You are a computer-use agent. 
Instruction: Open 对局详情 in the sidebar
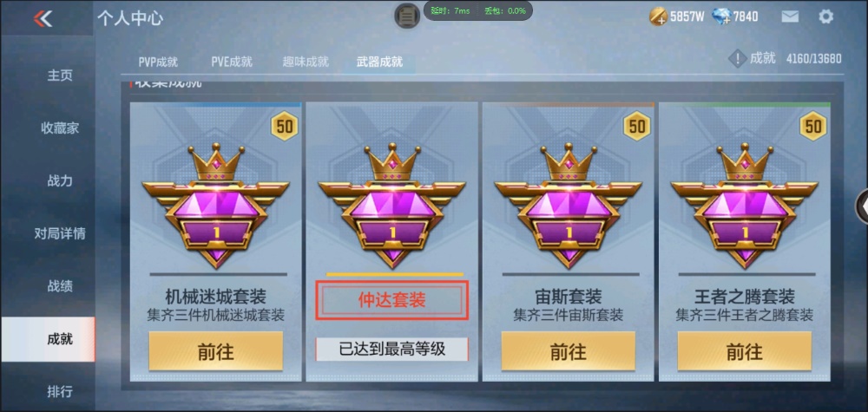[x=60, y=233]
